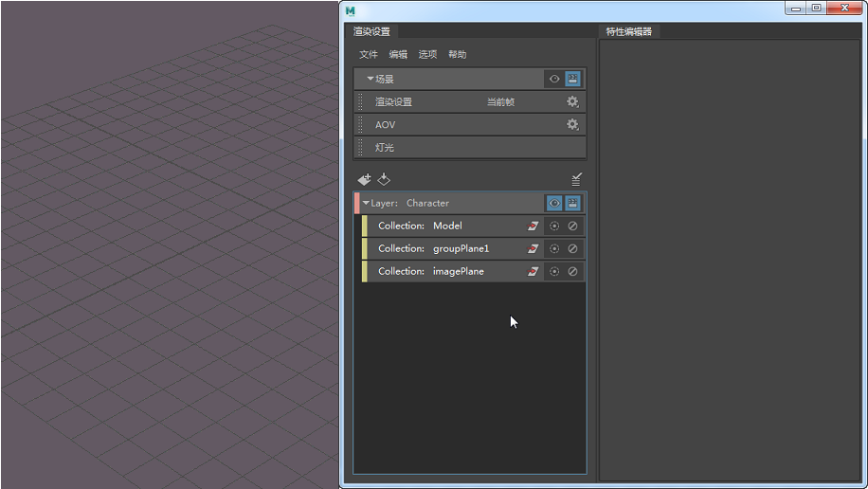Click yellow color bar of imagePlane collection

coord(364,271)
